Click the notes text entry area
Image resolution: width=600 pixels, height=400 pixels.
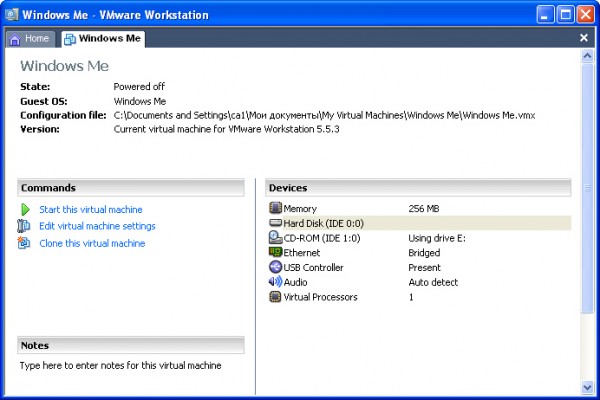(130, 366)
